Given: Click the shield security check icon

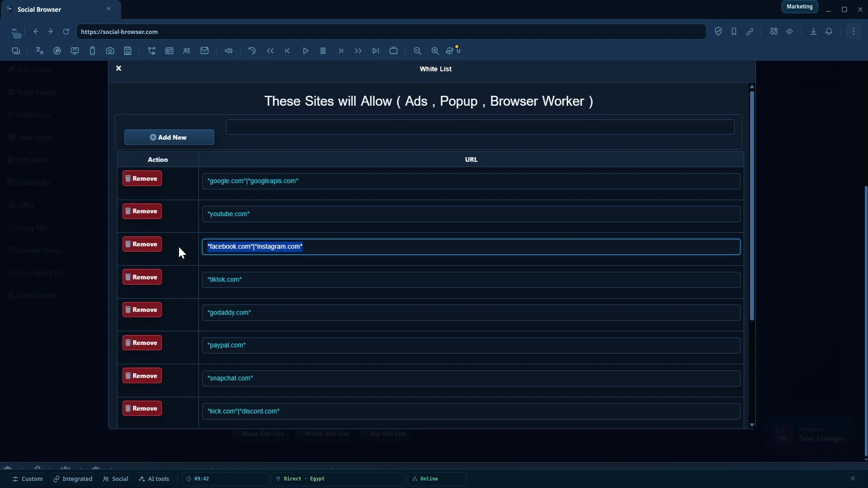Looking at the screenshot, I should (718, 32).
